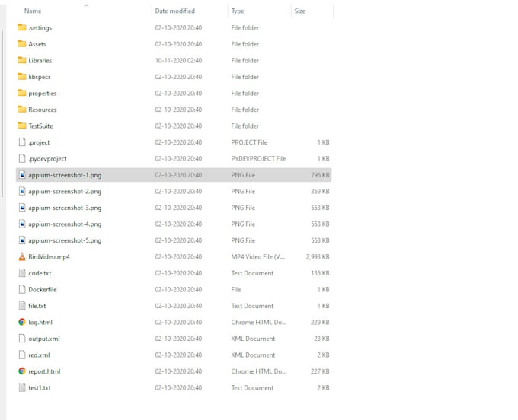Select the Assets folder name

coord(37,44)
